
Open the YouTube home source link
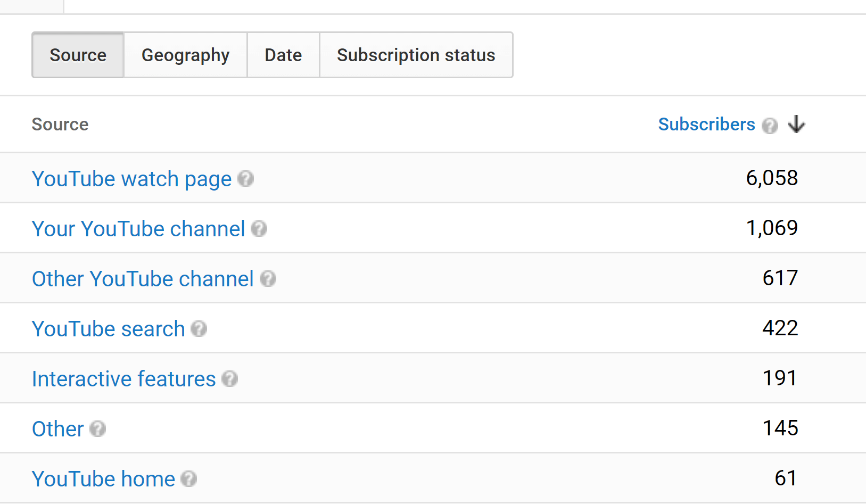(x=103, y=479)
